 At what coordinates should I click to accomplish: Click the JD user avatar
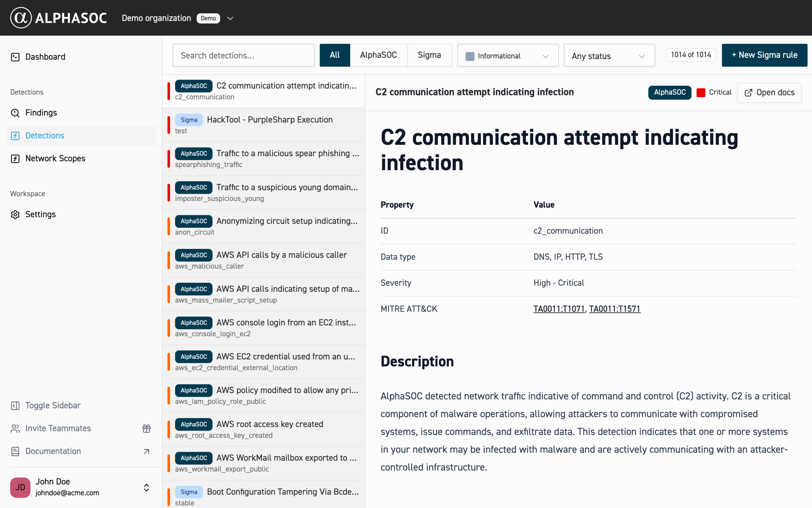click(x=20, y=487)
